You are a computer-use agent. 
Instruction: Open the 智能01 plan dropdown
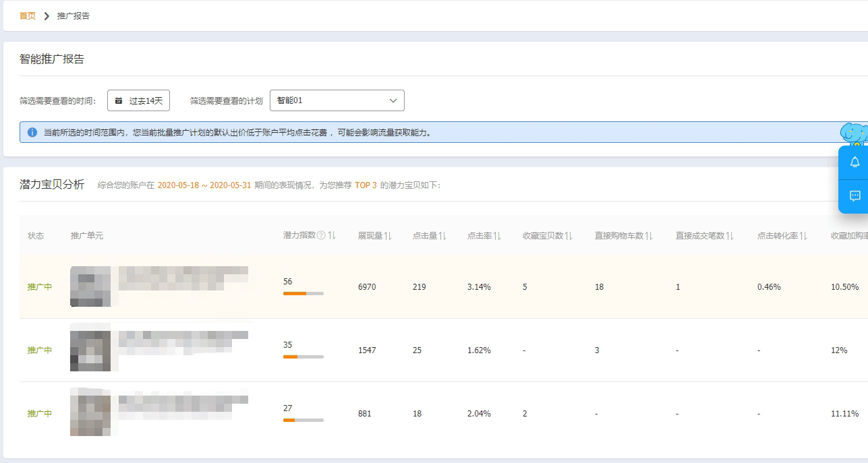click(x=337, y=100)
